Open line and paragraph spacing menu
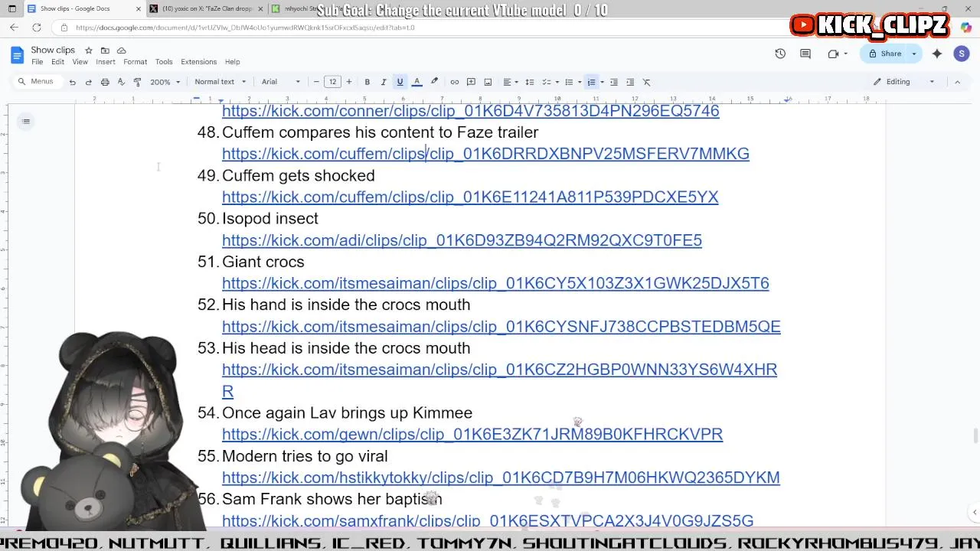The width and height of the screenshot is (980, 551). coord(529,82)
